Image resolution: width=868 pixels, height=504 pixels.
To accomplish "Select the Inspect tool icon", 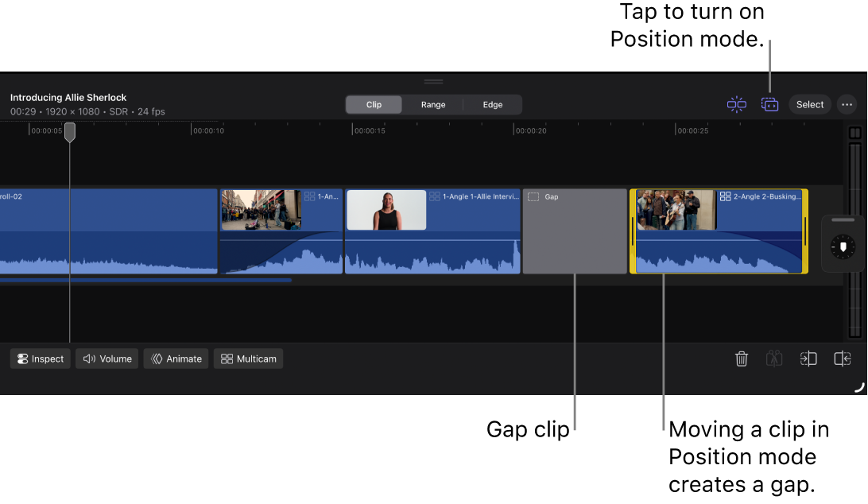I will tap(40, 359).
